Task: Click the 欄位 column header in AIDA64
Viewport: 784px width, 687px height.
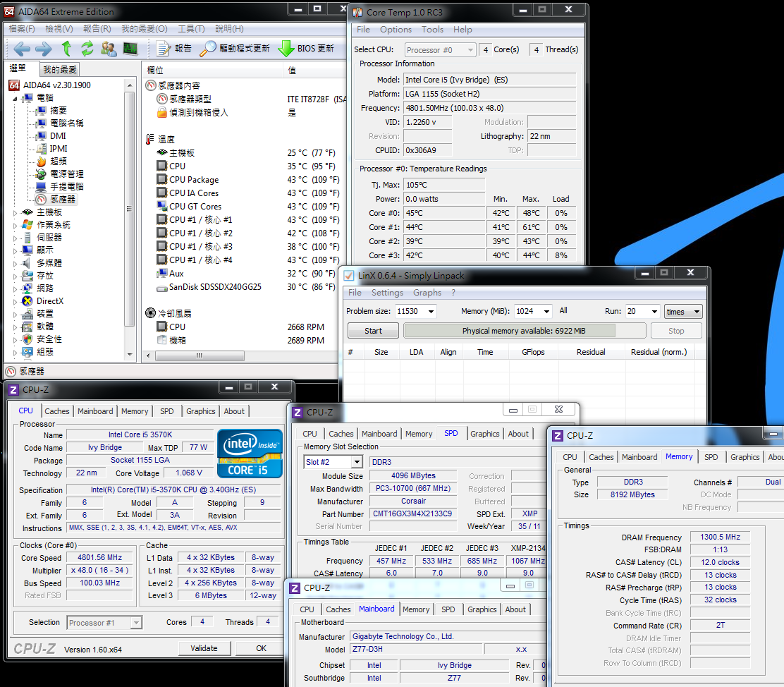Action: click(x=214, y=70)
